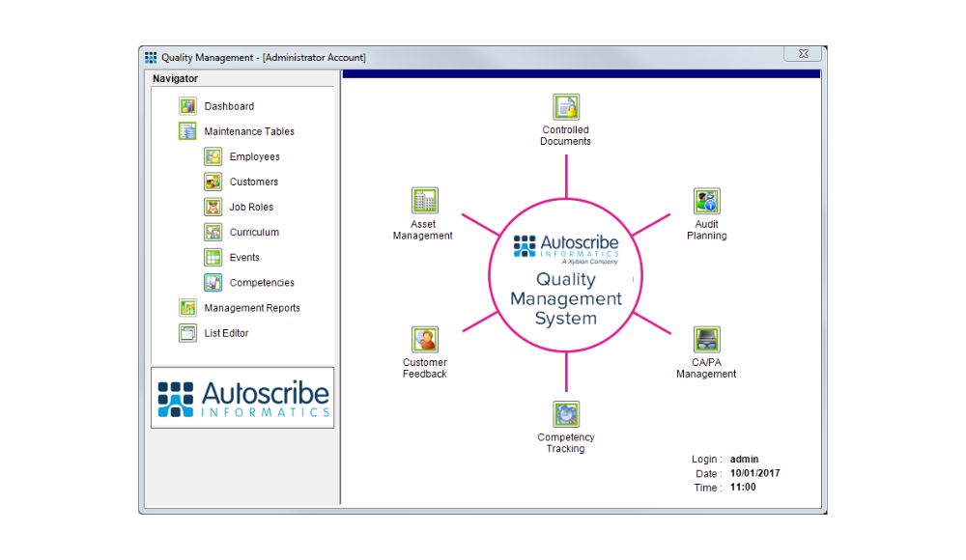The image size is (966, 560).
Task: Click the Customers icon in Navigator
Action: tap(213, 182)
